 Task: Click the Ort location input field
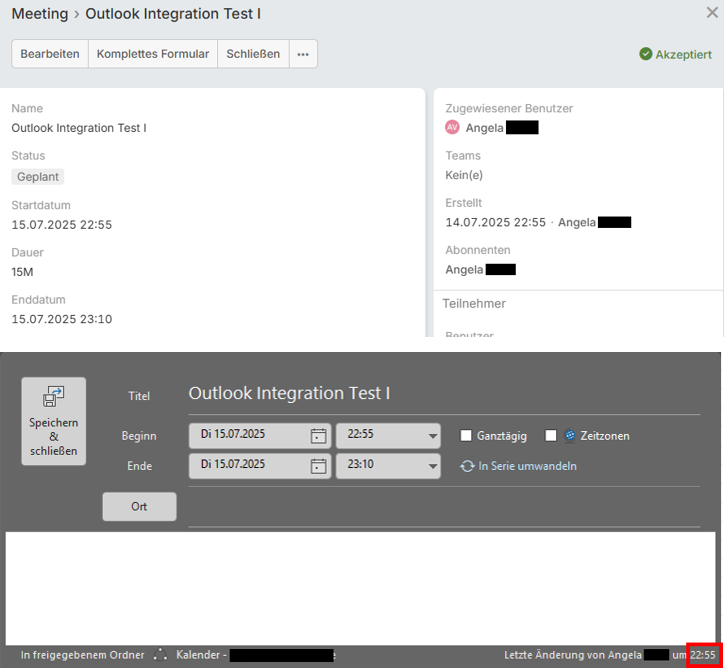click(x=444, y=507)
